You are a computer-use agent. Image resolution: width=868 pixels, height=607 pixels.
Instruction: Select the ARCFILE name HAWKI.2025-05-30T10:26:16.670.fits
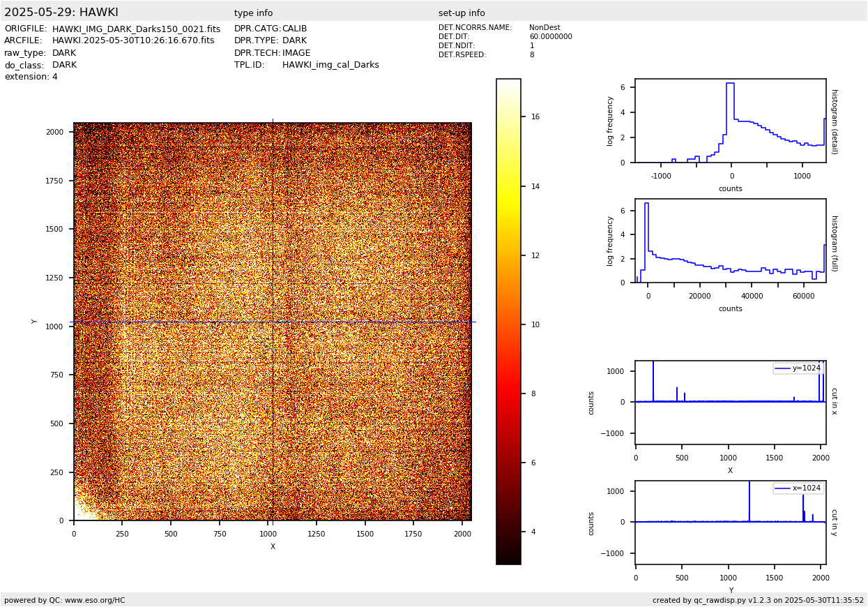click(133, 41)
